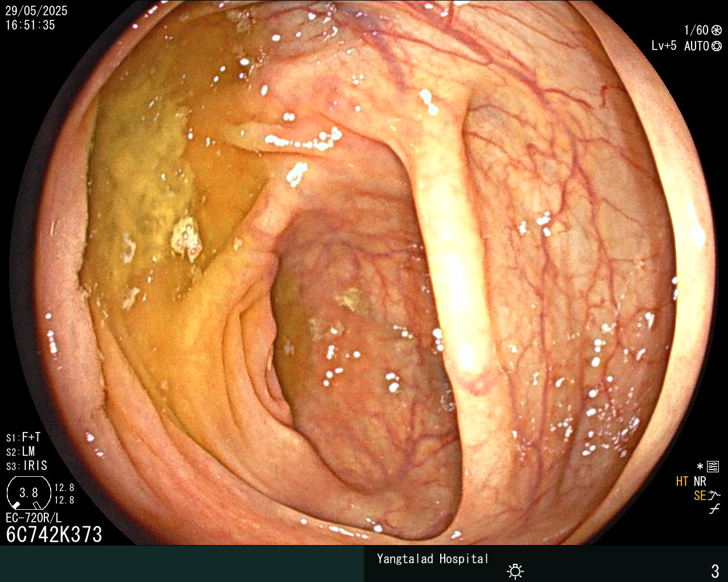The image size is (728, 582).
Task: Click the asterisk freeze indicator
Action: tap(700, 467)
